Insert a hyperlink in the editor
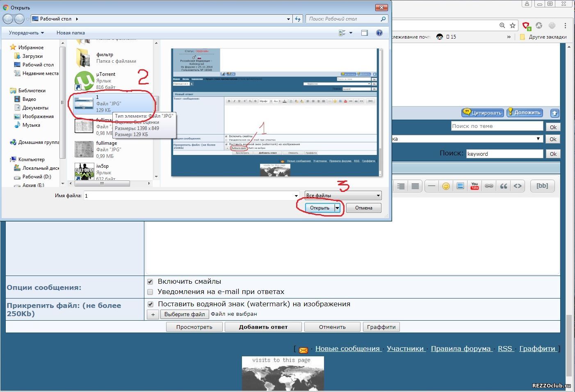 pos(489,186)
